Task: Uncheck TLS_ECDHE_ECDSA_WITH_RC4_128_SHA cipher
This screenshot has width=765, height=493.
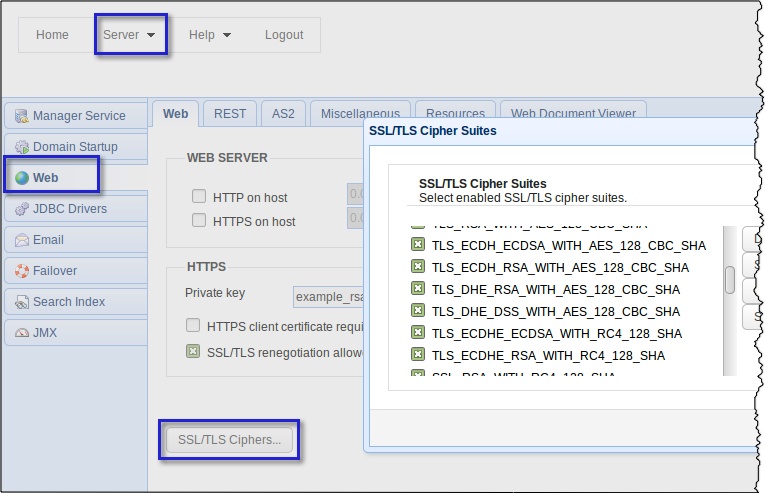Action: pos(418,332)
